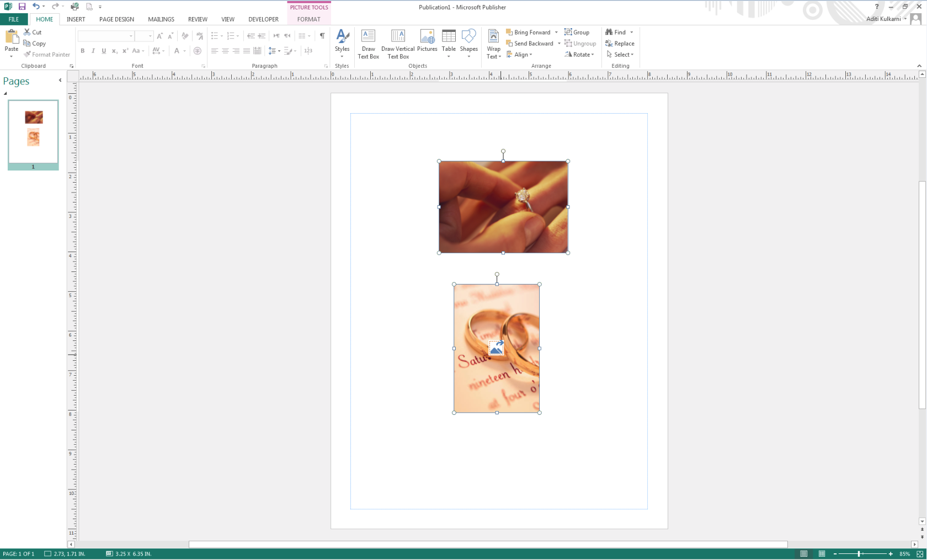Click the Group button in Arrange
Image resolution: width=927 pixels, height=560 pixels.
tap(578, 32)
